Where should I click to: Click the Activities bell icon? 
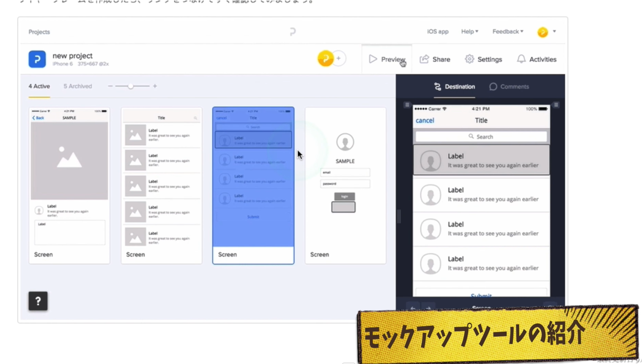pyautogui.click(x=521, y=59)
